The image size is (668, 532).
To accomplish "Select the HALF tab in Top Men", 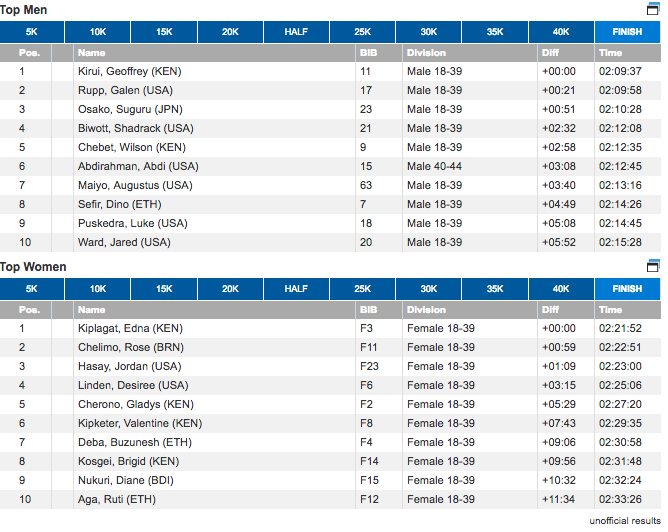I will pyautogui.click(x=296, y=32).
